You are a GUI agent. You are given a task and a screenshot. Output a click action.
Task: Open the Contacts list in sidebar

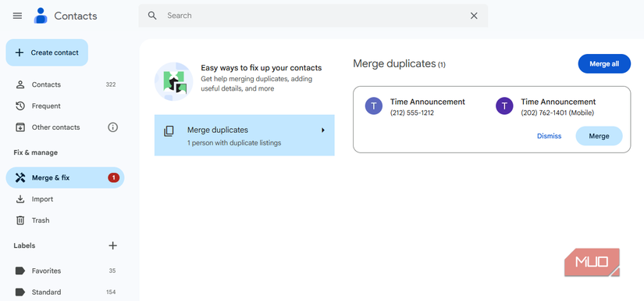point(65,84)
